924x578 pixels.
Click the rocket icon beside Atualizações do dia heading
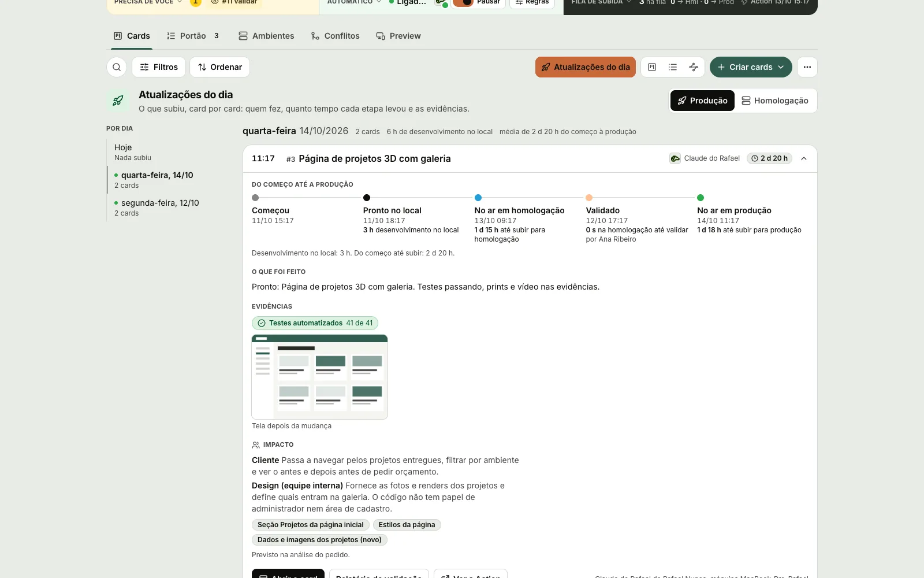(x=118, y=101)
